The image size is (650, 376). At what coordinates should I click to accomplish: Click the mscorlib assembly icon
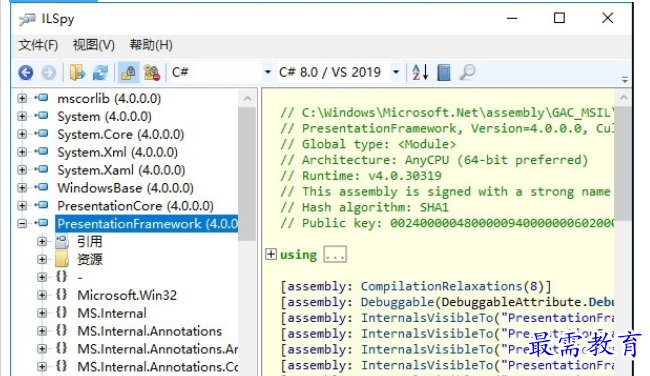pyautogui.click(x=41, y=98)
